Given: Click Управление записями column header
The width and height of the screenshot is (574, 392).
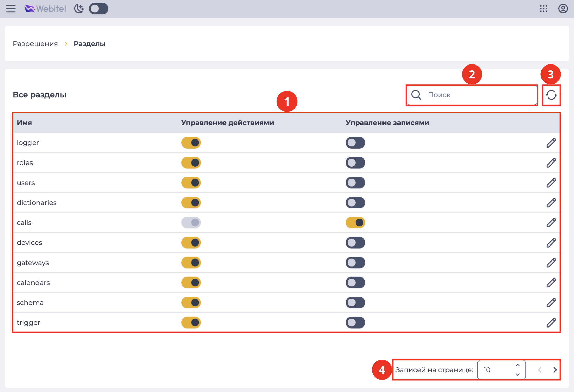Looking at the screenshot, I should tap(387, 123).
